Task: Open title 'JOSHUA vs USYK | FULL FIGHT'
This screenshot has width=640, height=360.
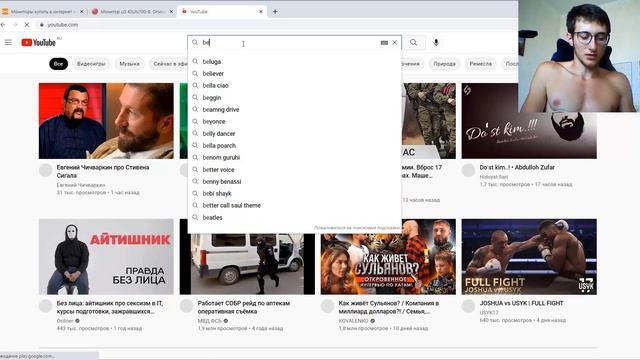Action: [521, 303]
